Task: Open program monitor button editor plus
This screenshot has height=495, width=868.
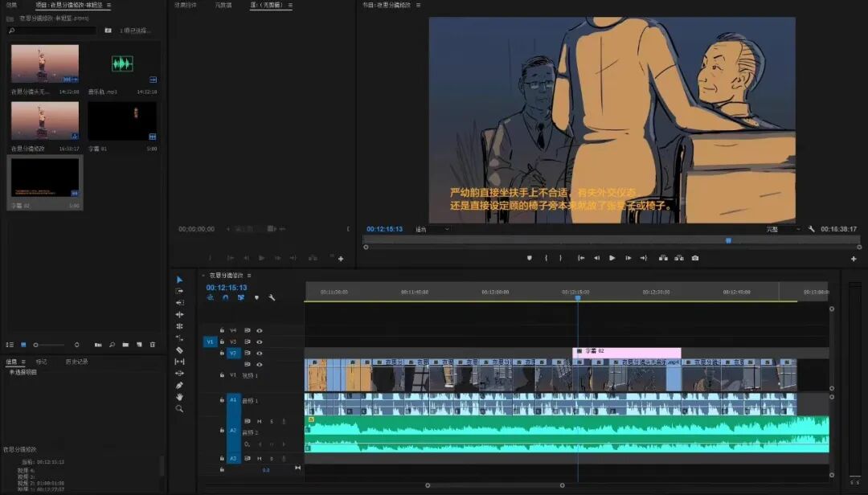Action: (x=854, y=259)
